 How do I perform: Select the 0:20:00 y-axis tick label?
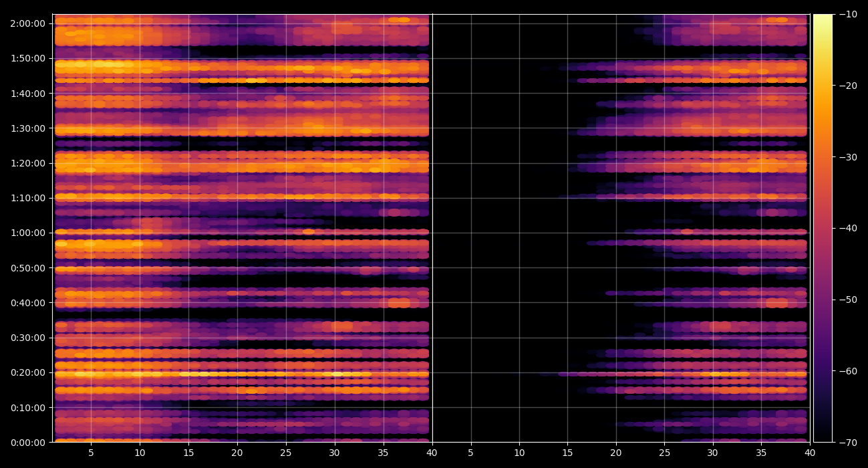28,372
